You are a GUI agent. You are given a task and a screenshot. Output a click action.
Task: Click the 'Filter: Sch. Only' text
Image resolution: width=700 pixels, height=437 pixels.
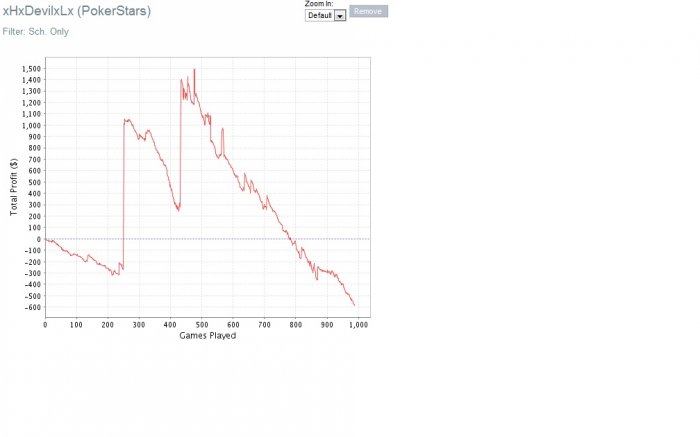coord(36,32)
